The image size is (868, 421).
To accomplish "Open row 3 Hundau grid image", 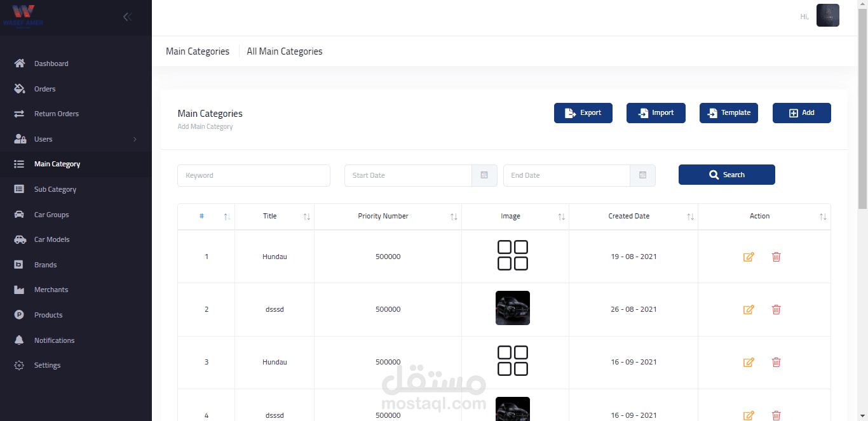I will (513, 361).
